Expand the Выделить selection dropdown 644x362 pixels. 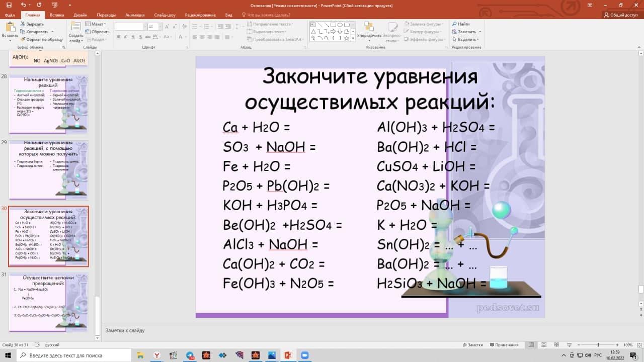(466, 39)
